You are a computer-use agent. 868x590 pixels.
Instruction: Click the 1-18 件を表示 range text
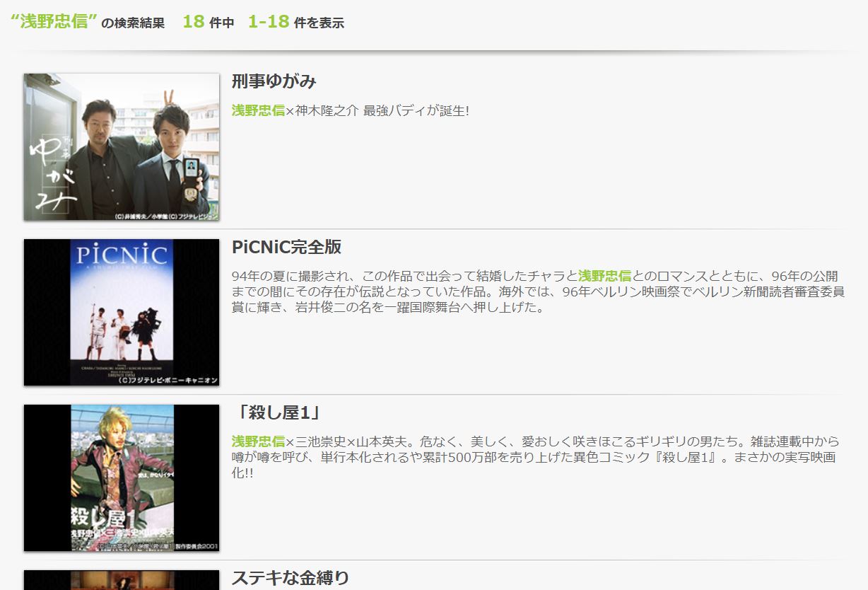coord(296,22)
